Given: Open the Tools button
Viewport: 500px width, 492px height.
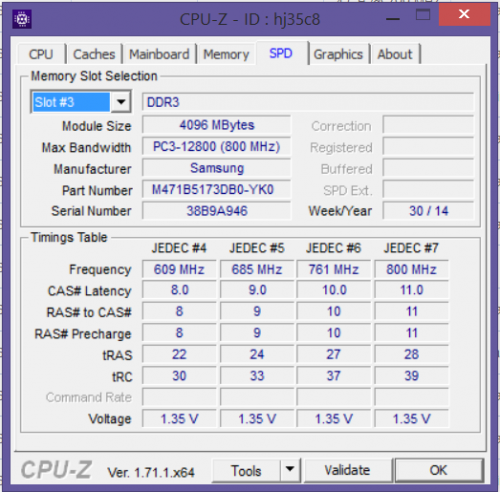Looking at the screenshot, I should 246,471.
